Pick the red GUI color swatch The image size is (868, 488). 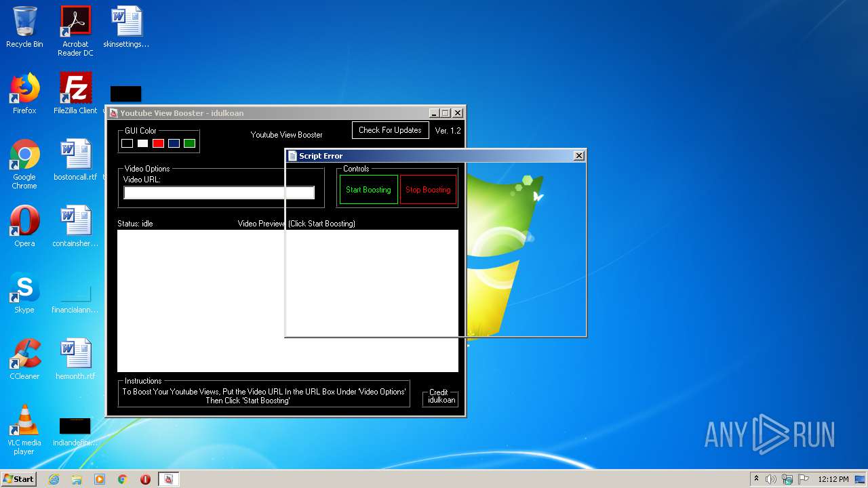(x=158, y=143)
